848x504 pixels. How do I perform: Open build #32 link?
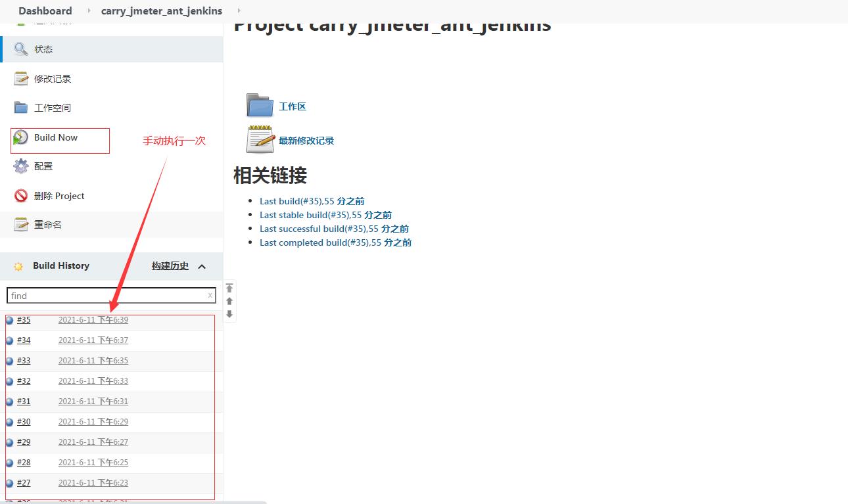(x=24, y=381)
